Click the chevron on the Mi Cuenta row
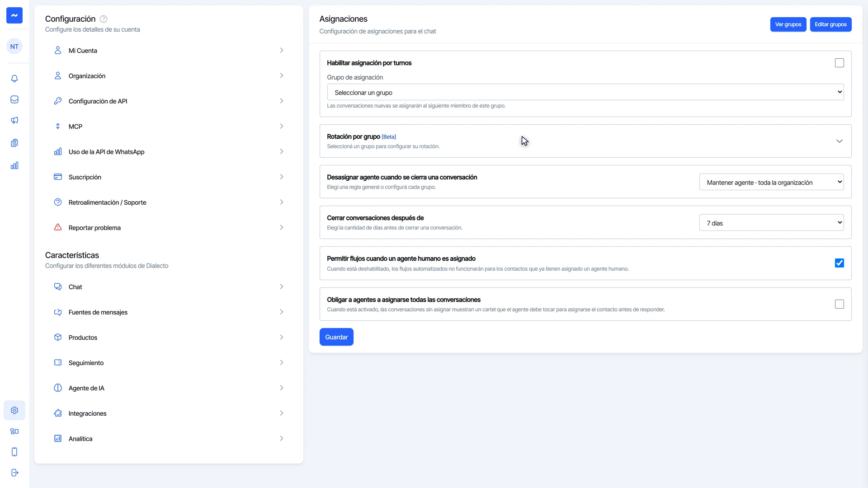Screen dimensions: 868x488 pyautogui.click(x=281, y=50)
